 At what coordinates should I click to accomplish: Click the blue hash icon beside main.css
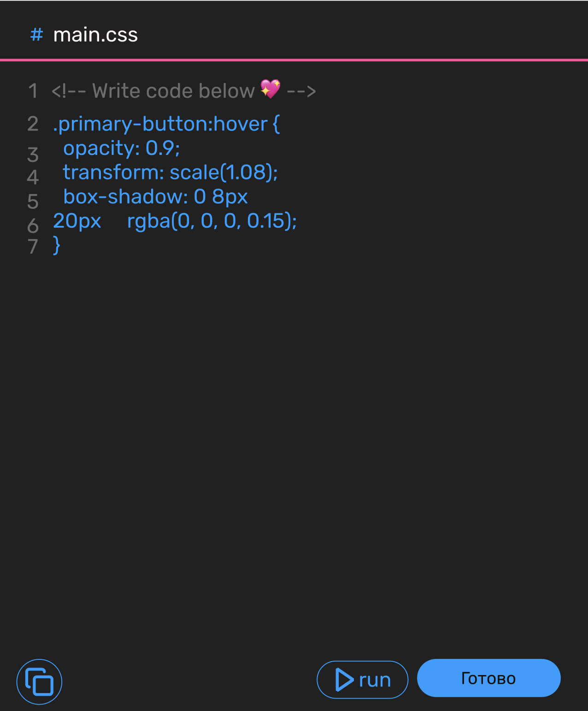tap(36, 34)
